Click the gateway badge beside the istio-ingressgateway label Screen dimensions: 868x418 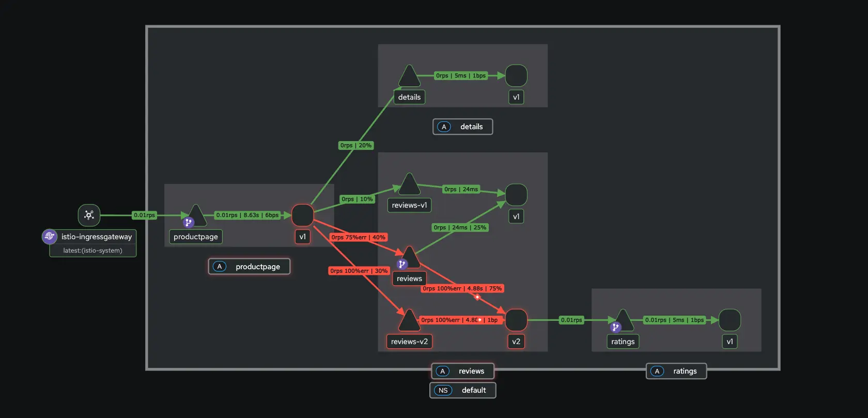[50, 236]
